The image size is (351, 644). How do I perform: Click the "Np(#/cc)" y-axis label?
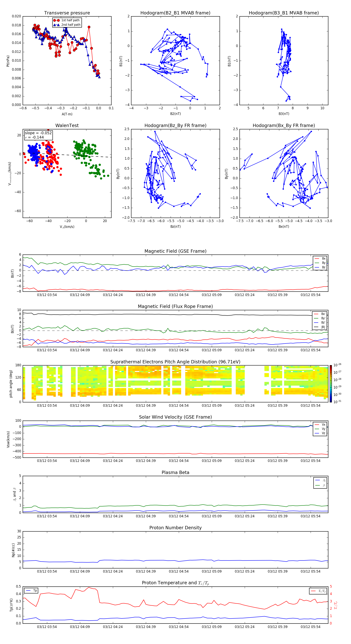point(13,550)
